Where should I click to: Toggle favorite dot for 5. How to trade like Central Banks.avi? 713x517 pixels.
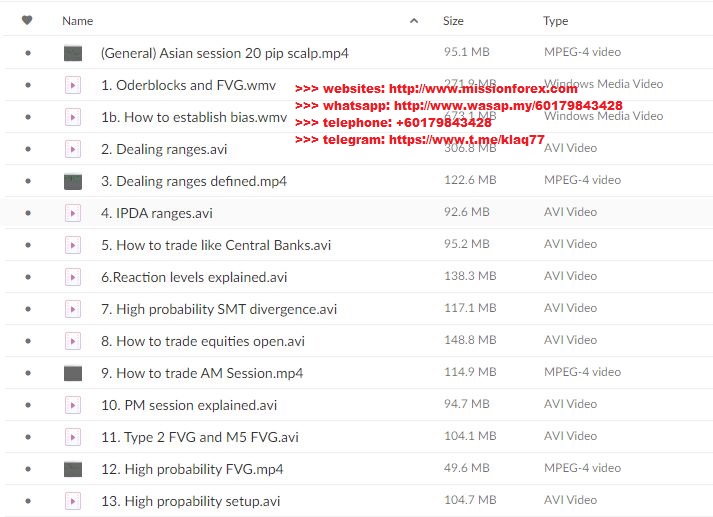[x=28, y=245]
